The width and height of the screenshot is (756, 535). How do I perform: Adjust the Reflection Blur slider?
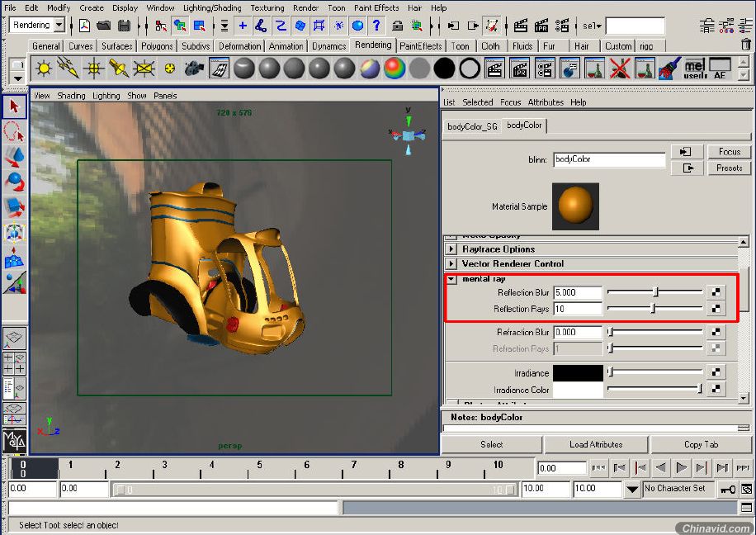654,292
